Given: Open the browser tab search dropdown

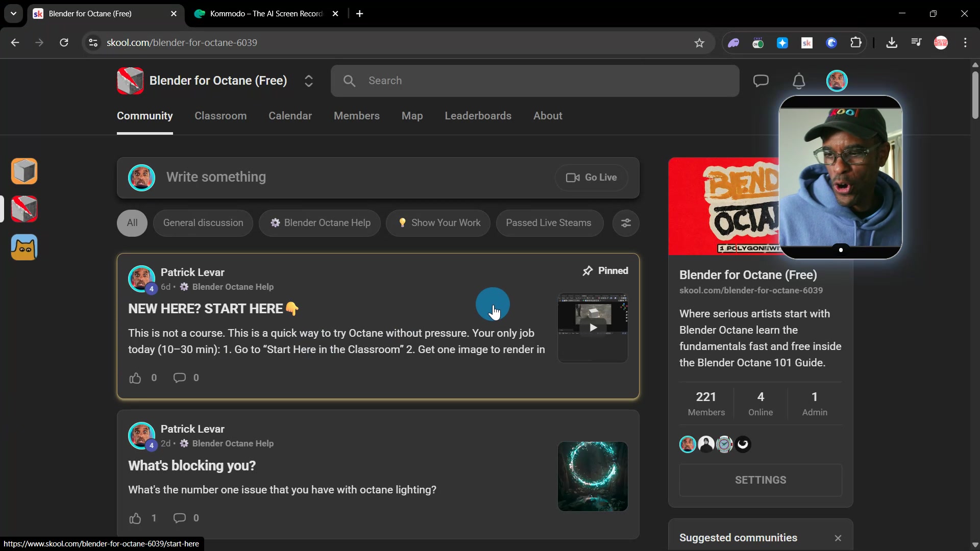Looking at the screenshot, I should [x=14, y=14].
